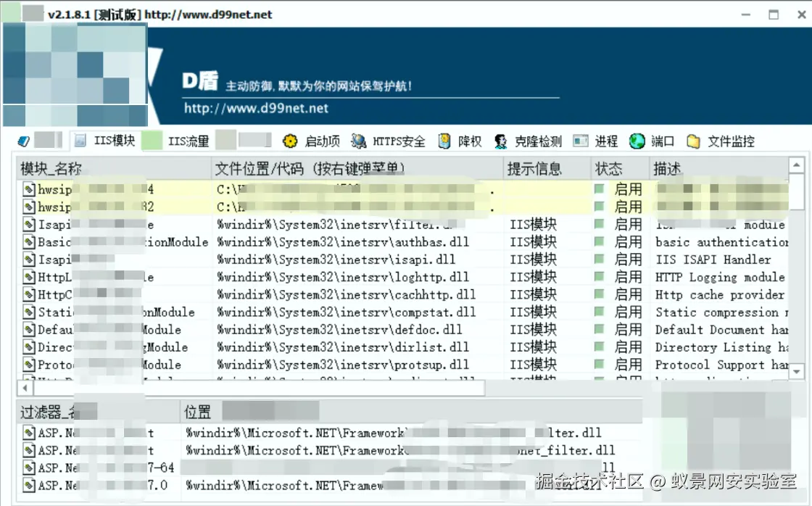
Task: Click the 文件位置/代码 column header
Action: [x=357, y=169]
